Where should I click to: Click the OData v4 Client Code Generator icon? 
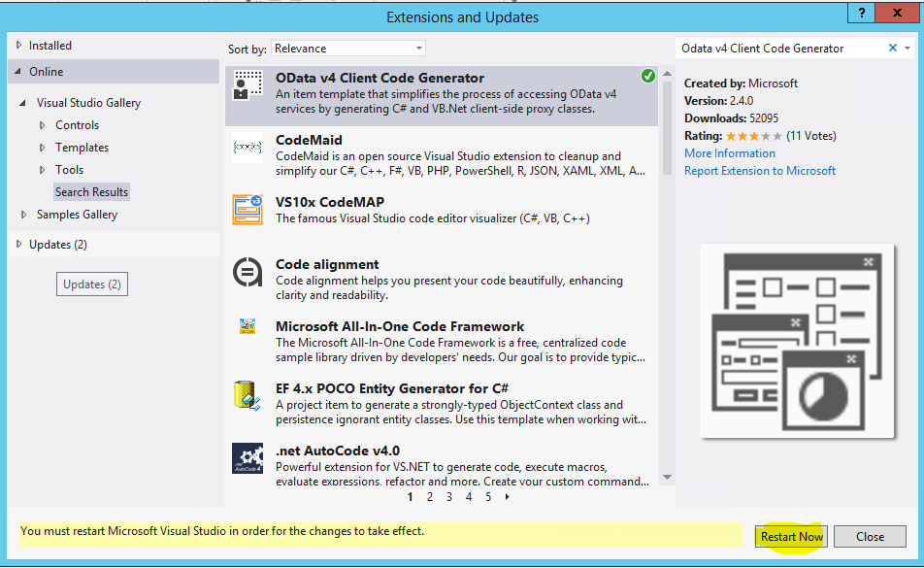tap(247, 85)
